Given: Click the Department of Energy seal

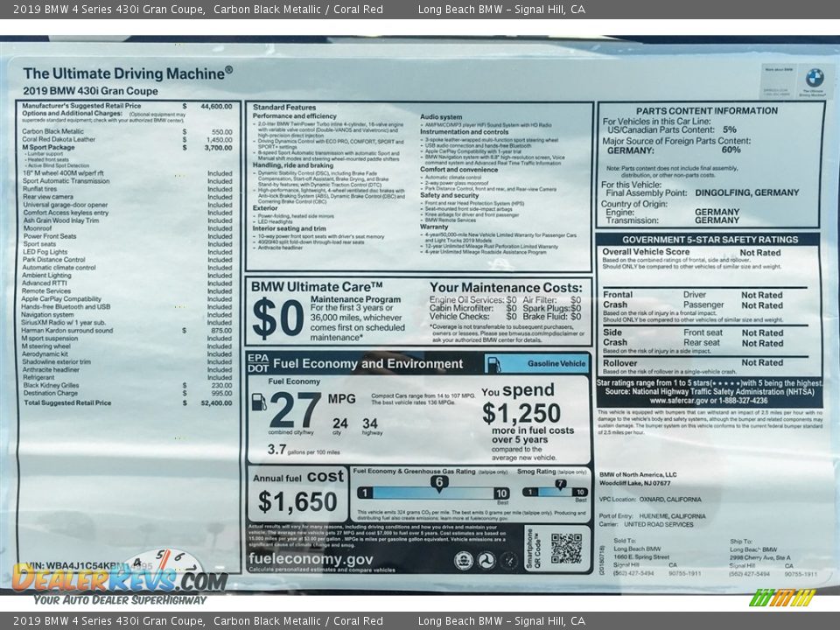Looking at the screenshot, I should click(x=507, y=560).
